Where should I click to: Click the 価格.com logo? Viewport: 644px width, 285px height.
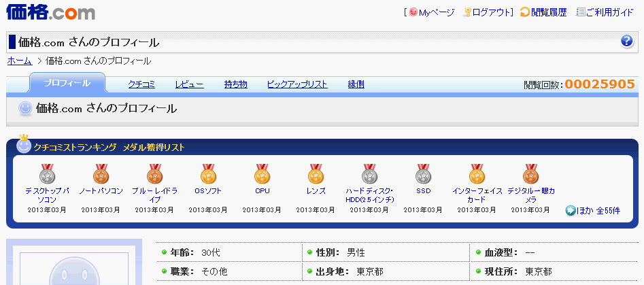[51, 12]
